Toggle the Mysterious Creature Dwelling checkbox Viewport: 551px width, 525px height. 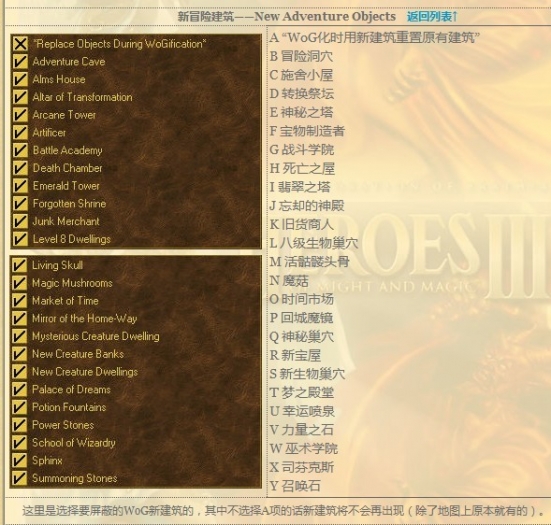tap(19, 336)
